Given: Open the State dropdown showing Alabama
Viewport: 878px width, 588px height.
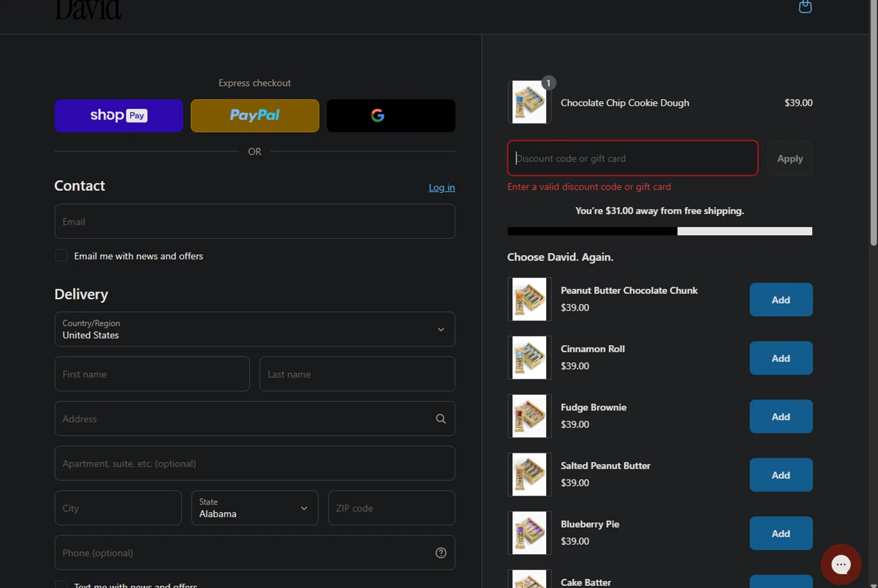Looking at the screenshot, I should coord(255,508).
